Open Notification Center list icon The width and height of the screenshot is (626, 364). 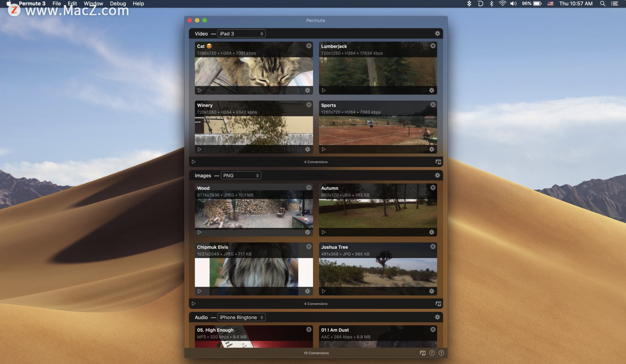pyautogui.click(x=615, y=4)
